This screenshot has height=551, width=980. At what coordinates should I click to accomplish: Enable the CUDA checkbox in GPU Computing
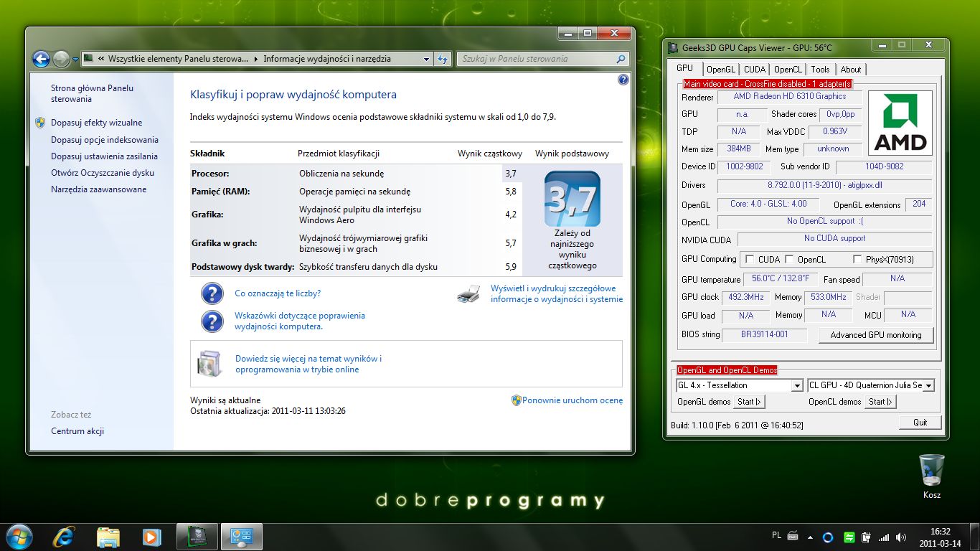point(750,260)
